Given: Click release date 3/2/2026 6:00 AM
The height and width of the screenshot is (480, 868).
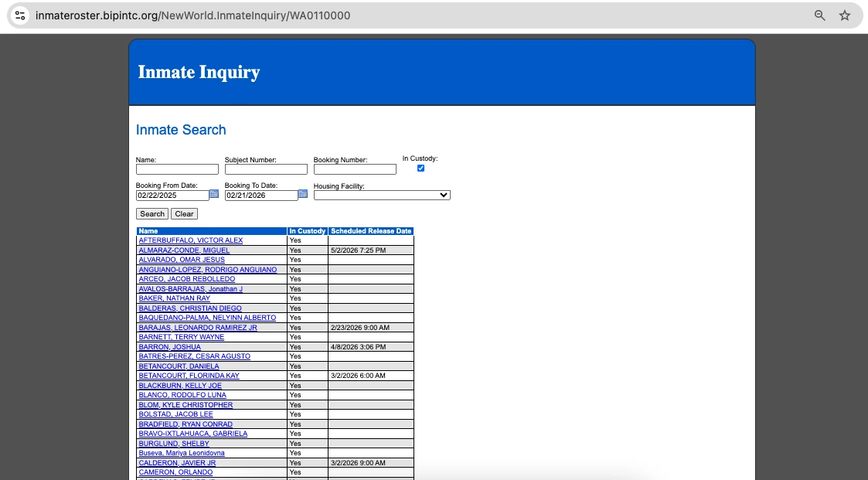Looking at the screenshot, I should [358, 376].
